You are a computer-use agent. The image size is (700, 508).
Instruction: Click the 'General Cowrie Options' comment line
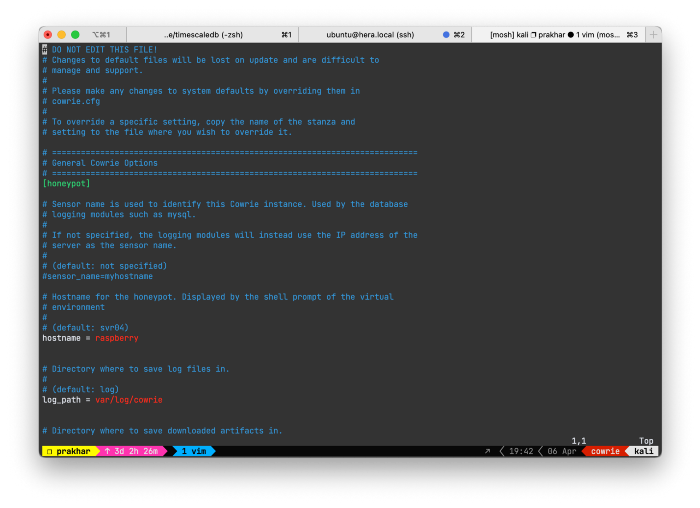click(x=100, y=163)
